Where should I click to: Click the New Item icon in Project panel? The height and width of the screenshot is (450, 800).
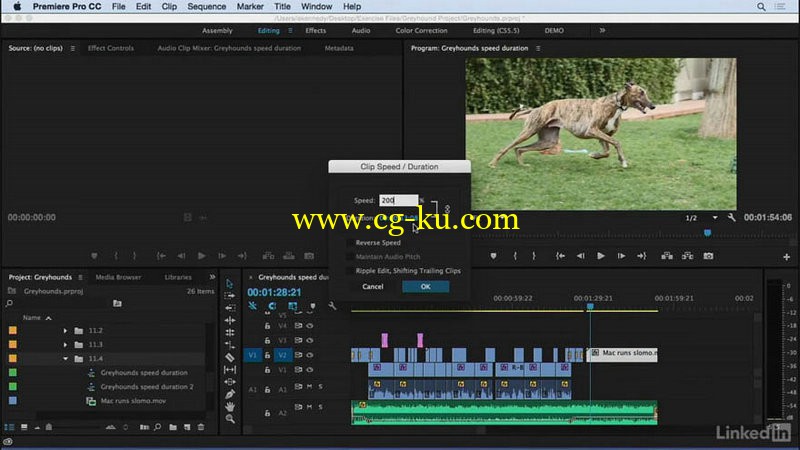point(187,427)
